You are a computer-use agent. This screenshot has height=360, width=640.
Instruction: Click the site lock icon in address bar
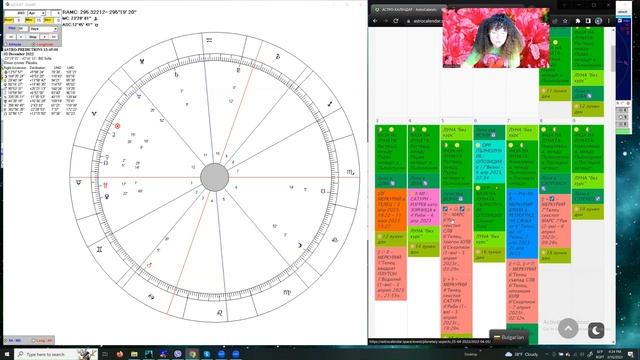[408, 21]
